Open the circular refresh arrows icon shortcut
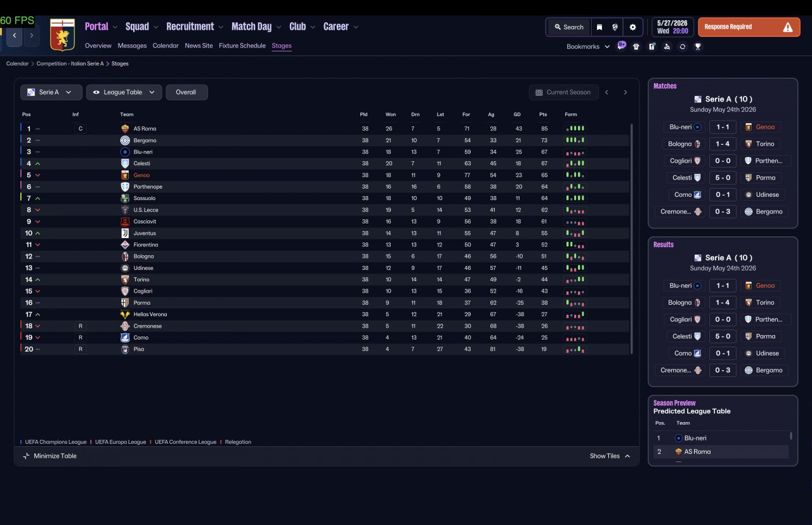 683,46
